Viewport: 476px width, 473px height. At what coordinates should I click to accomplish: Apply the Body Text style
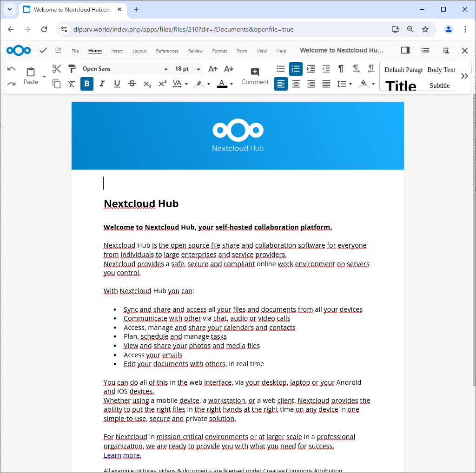point(441,70)
